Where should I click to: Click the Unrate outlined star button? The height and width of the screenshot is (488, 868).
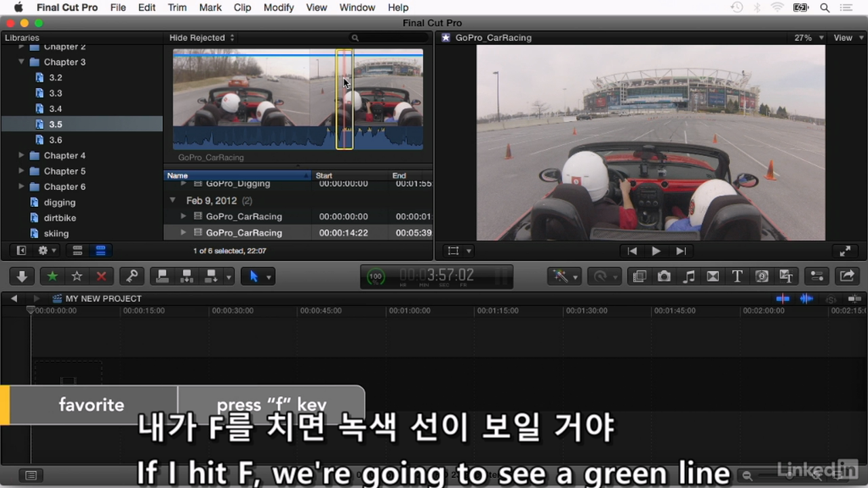(x=77, y=277)
